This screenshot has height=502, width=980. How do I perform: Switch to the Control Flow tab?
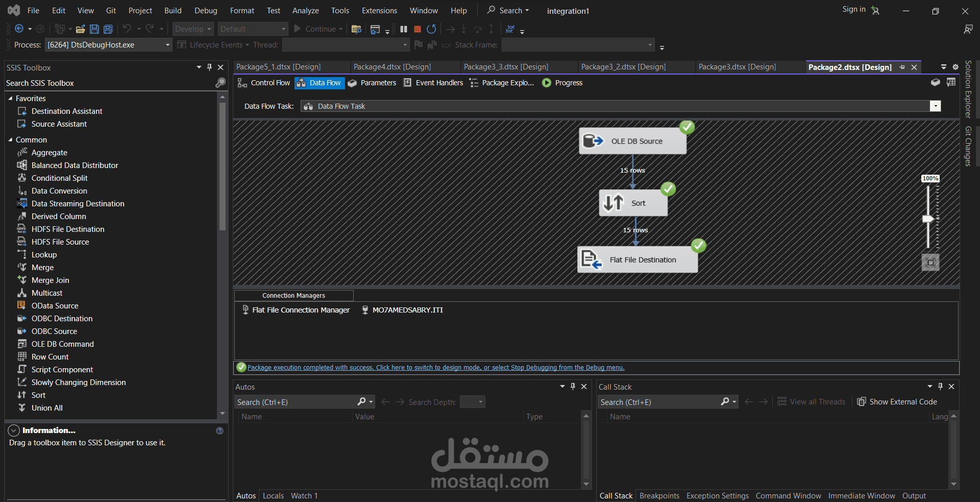click(264, 83)
